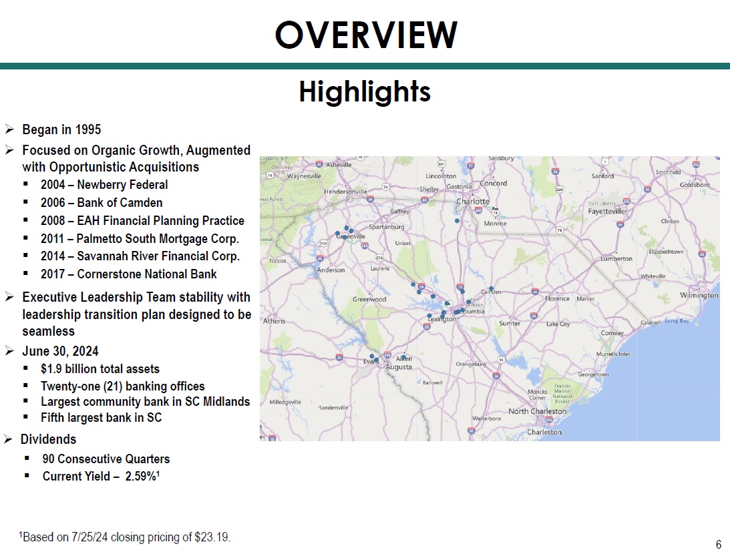Click Monroe label on the map
730x560 pixels.
coord(495,223)
